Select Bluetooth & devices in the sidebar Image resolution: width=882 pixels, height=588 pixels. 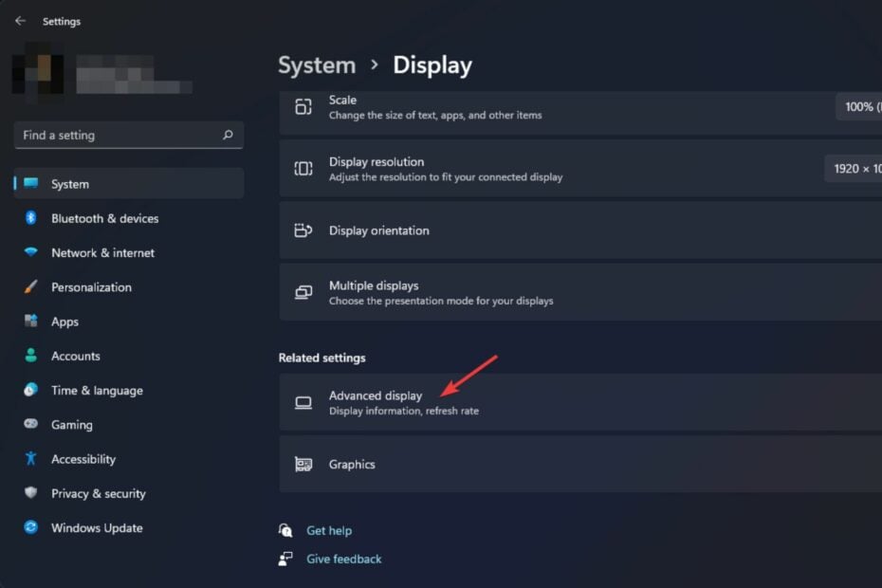pyautogui.click(x=104, y=218)
